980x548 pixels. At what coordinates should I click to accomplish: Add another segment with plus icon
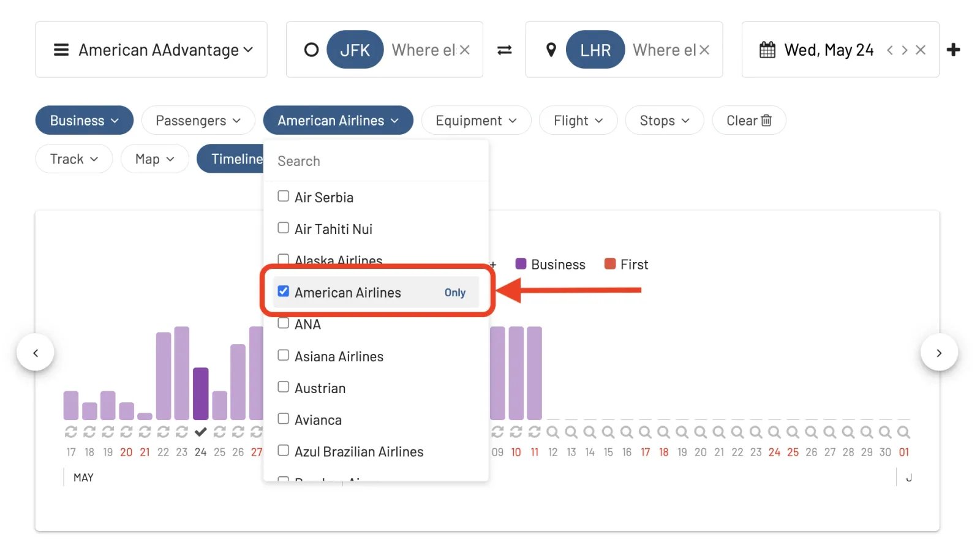click(x=953, y=50)
